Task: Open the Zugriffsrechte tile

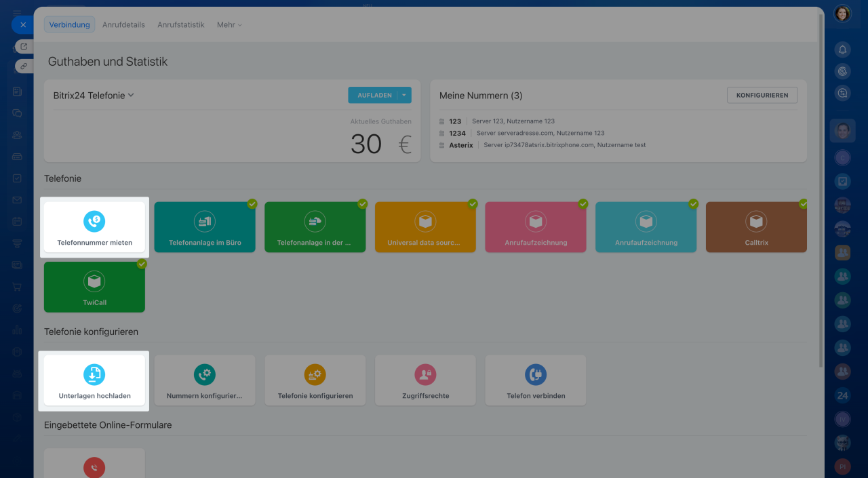Action: pos(425,380)
